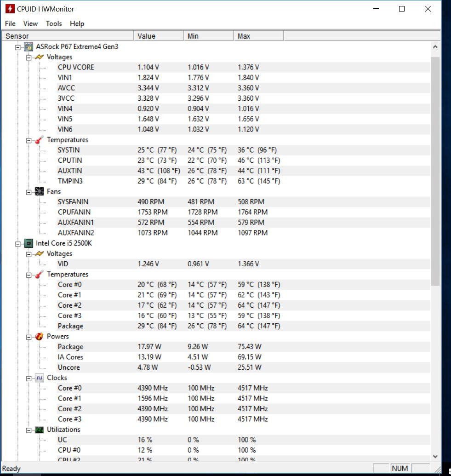This screenshot has height=476, width=451.
Task: Maximize the HWMonitor window
Action: [402, 9]
